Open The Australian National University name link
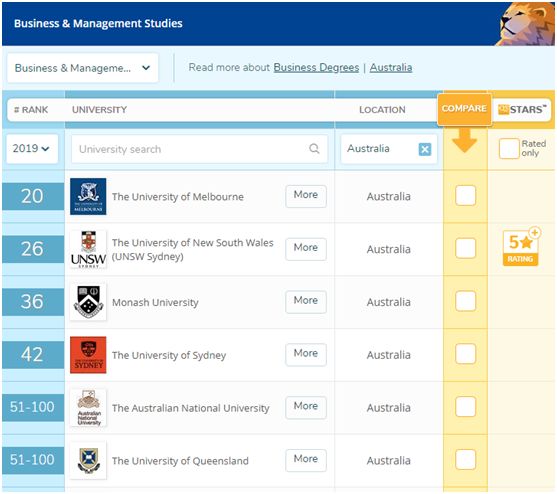Viewport: 557px width, 494px height. [x=191, y=408]
